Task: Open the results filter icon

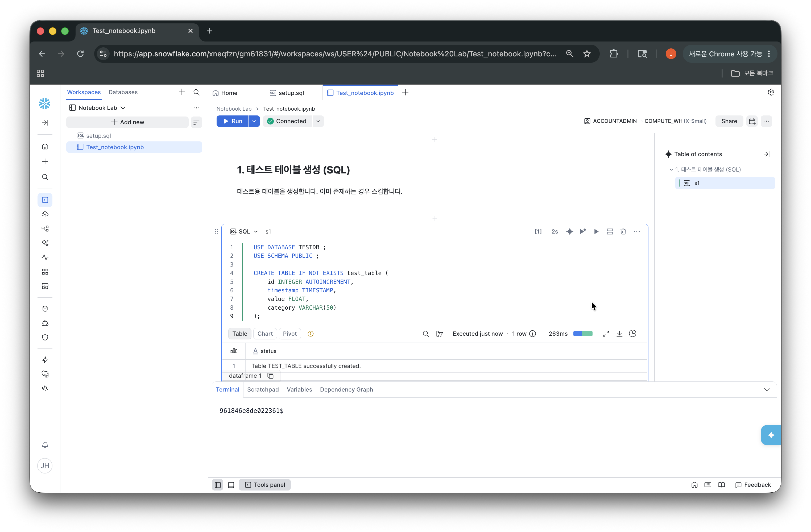Action: (x=440, y=334)
